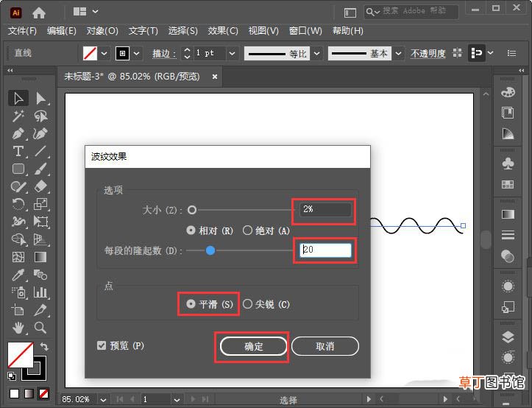Open the zoom level 85.02% dropdown
Screen dimensions: 532x408
pyautogui.click(x=103, y=399)
